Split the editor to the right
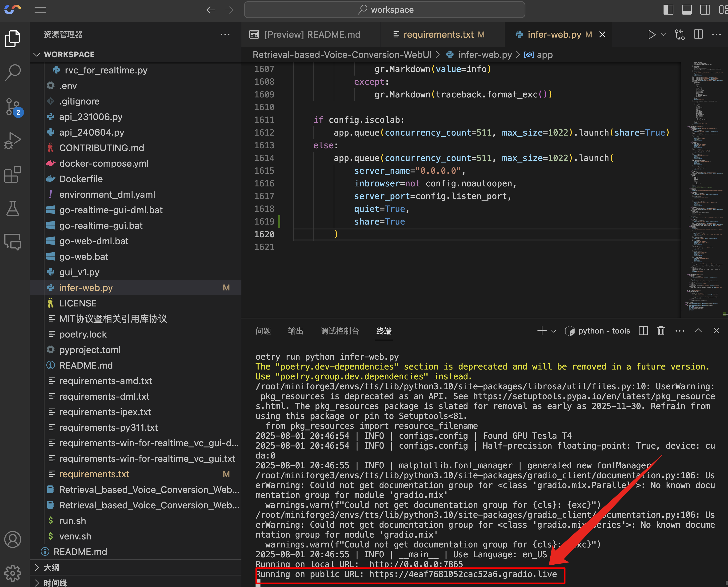Image resolution: width=728 pixels, height=587 pixels. point(698,35)
